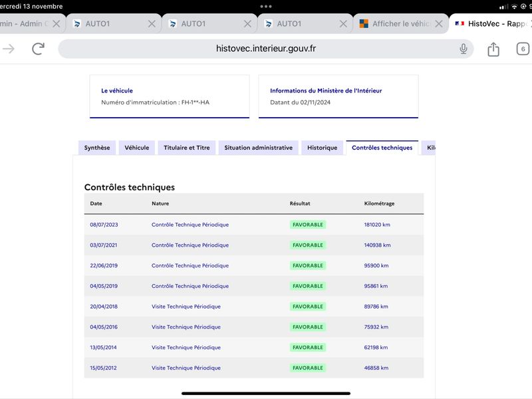This screenshot has height=399, width=532.
Task: Click FAVORABLE badge for 15/05/2012 row
Action: tap(308, 368)
